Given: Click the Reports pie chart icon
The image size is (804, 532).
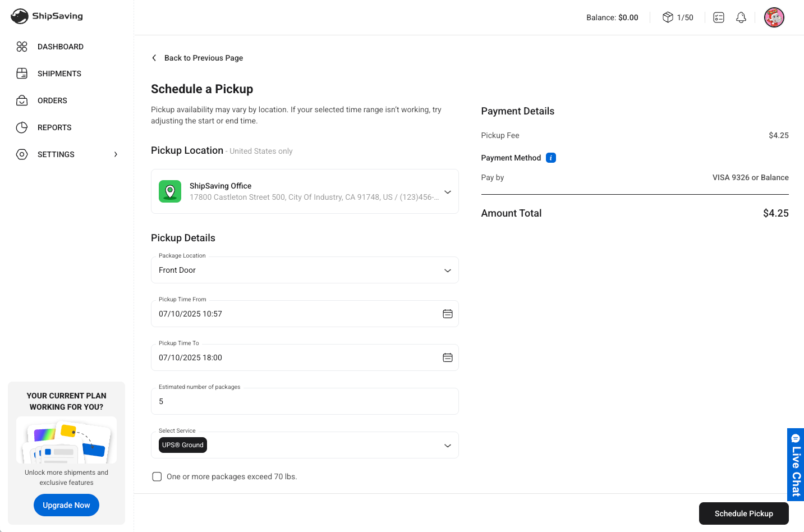Looking at the screenshot, I should (22, 127).
